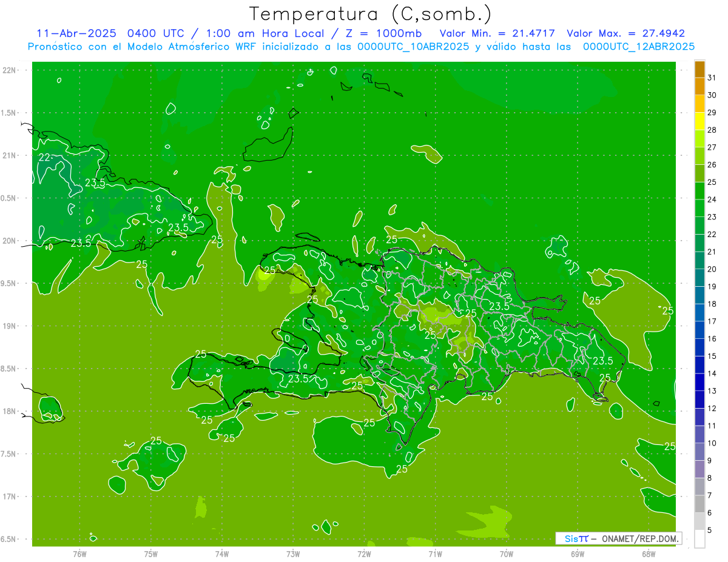Click the "75W" longitude axis label
728x562 pixels.
[151, 554]
